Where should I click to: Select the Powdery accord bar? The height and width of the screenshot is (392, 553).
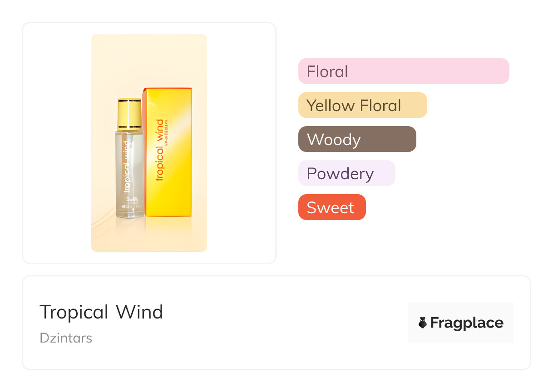(x=346, y=173)
